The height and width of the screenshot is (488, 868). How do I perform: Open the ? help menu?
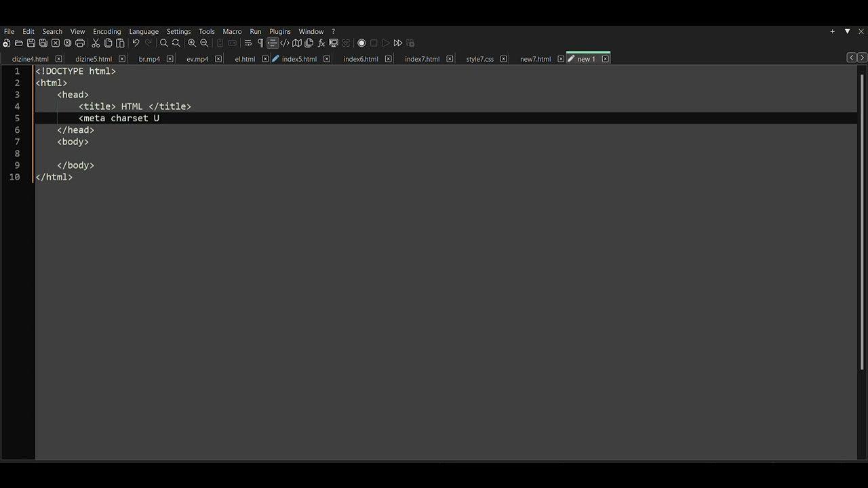(x=333, y=31)
